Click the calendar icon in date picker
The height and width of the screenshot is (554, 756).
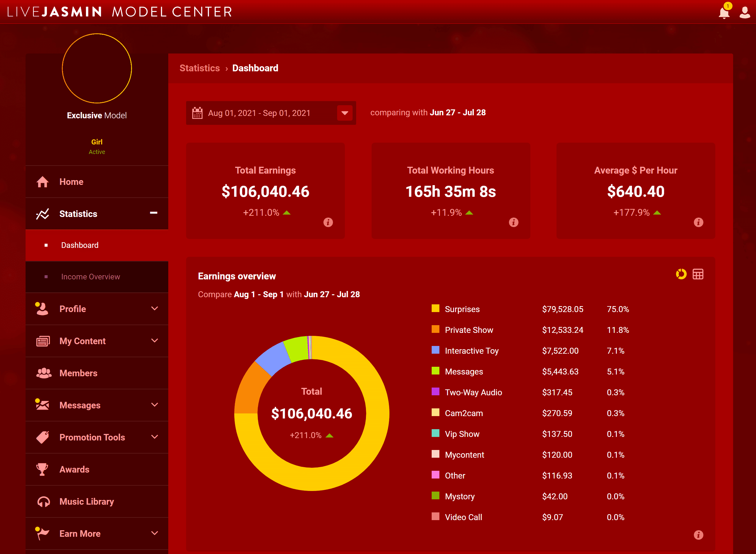(x=197, y=113)
